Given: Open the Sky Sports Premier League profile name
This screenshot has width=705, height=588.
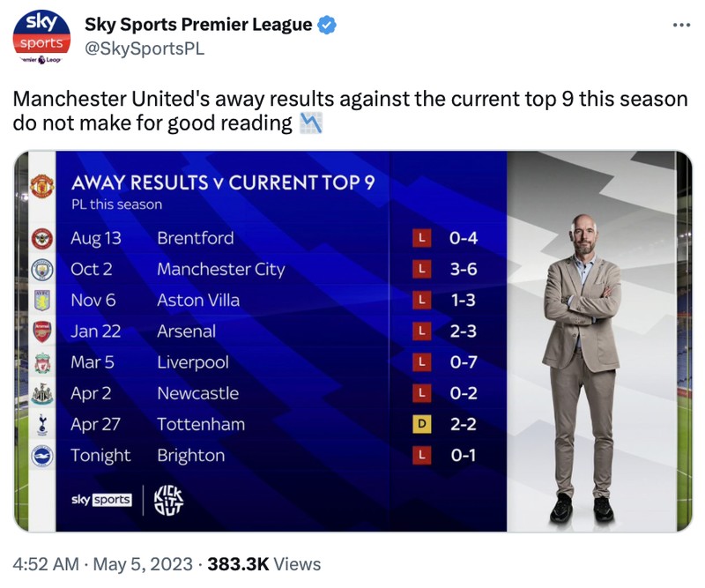Looking at the screenshot, I should pyautogui.click(x=197, y=25).
